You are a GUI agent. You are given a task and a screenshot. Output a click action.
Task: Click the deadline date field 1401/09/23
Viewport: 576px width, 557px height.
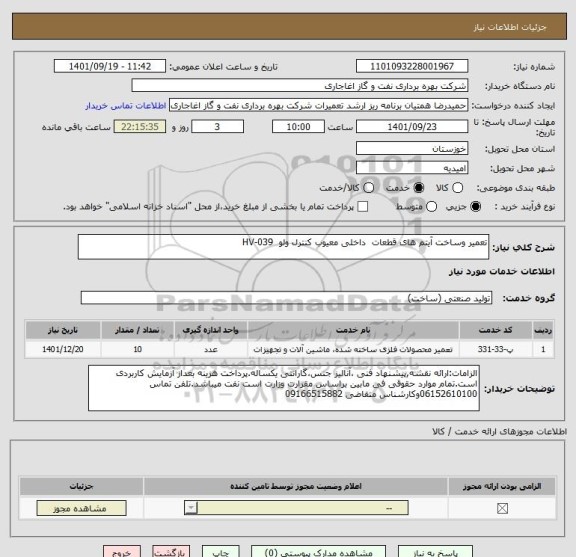coord(412,127)
